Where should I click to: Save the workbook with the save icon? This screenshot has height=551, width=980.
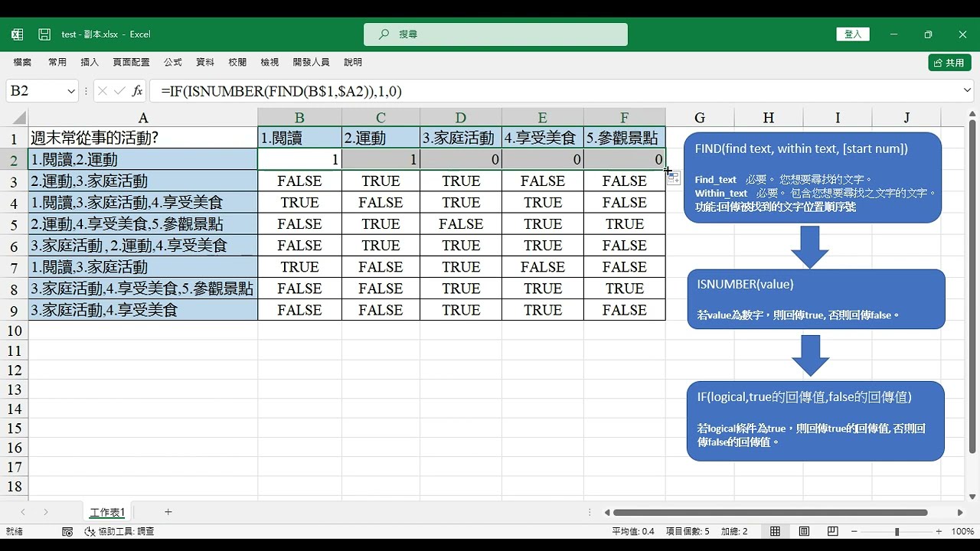(x=44, y=34)
